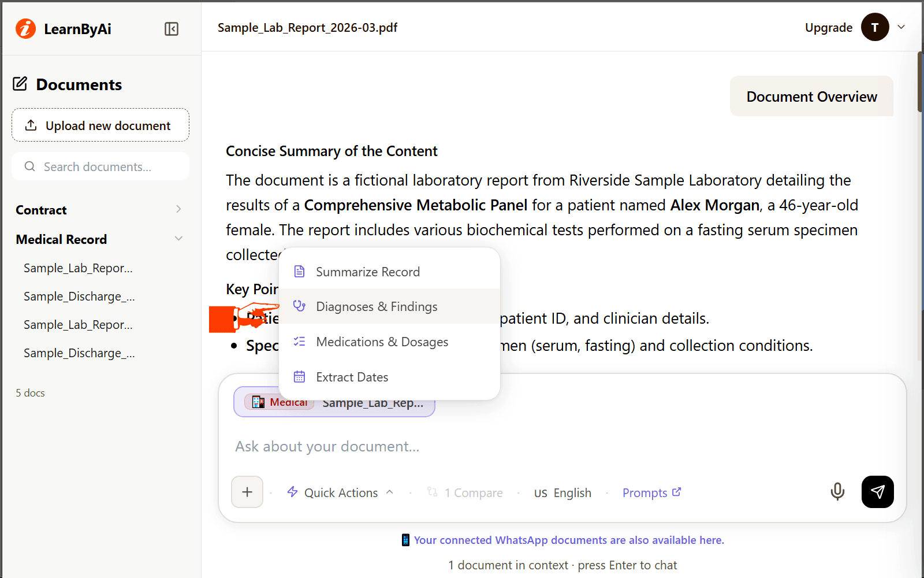
Task: Click the LearnByAi logo icon
Action: click(x=25, y=28)
